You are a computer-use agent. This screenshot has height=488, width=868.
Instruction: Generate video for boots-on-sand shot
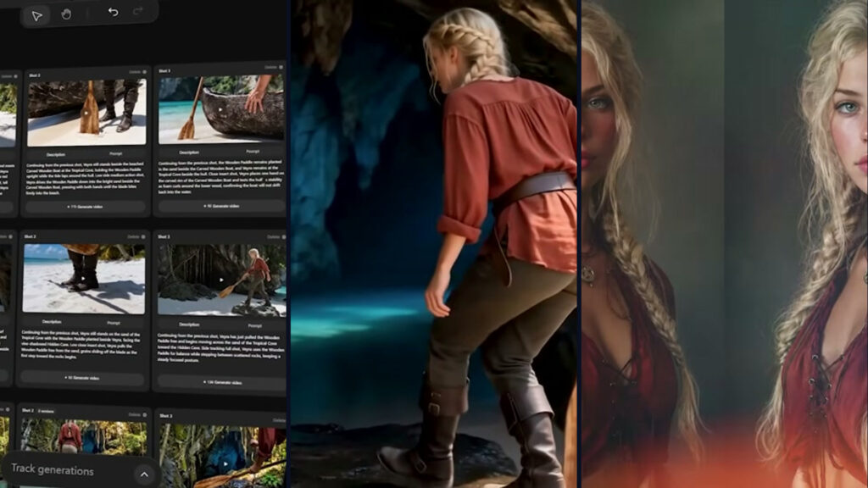81,378
